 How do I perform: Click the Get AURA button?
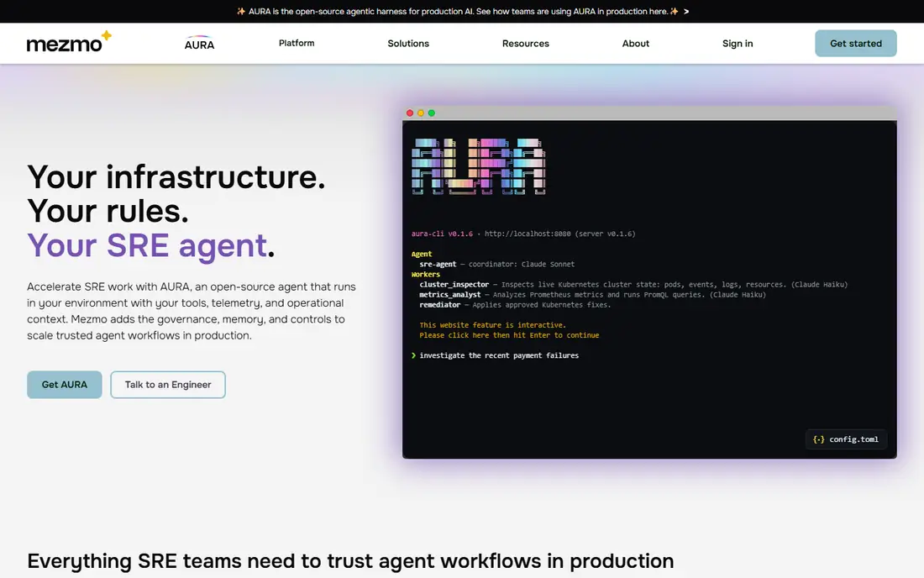pyautogui.click(x=64, y=385)
